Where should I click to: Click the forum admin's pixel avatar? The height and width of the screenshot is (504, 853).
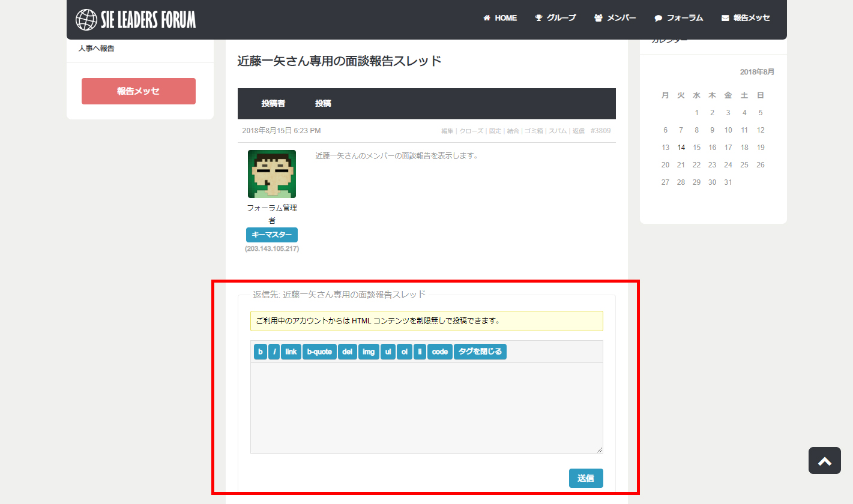click(272, 174)
